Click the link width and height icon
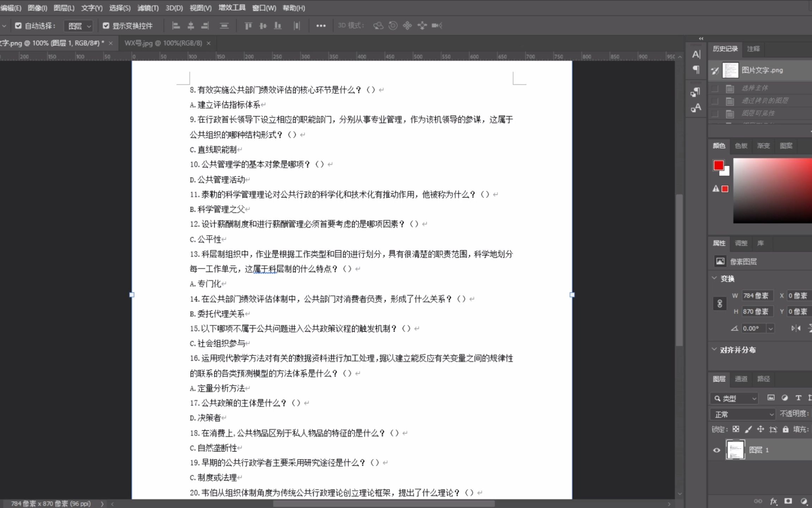Viewport: 812px width, 508px height. 720,303
